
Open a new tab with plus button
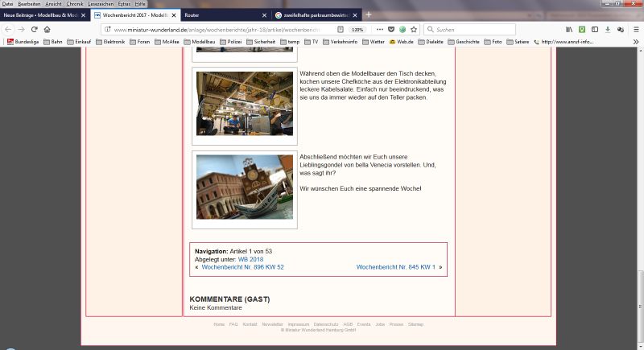[x=369, y=14]
